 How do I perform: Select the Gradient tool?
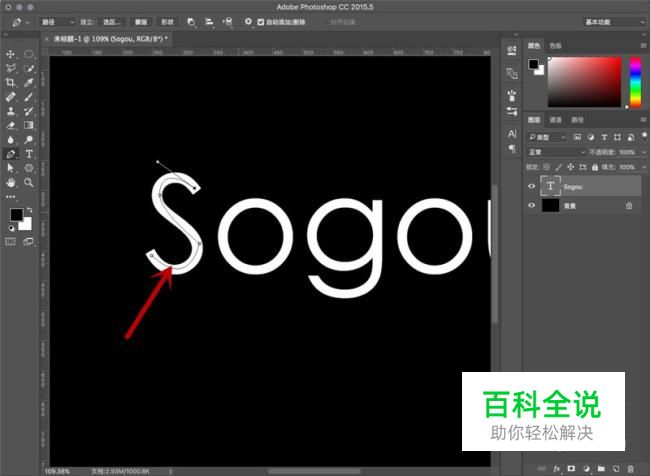(x=29, y=125)
